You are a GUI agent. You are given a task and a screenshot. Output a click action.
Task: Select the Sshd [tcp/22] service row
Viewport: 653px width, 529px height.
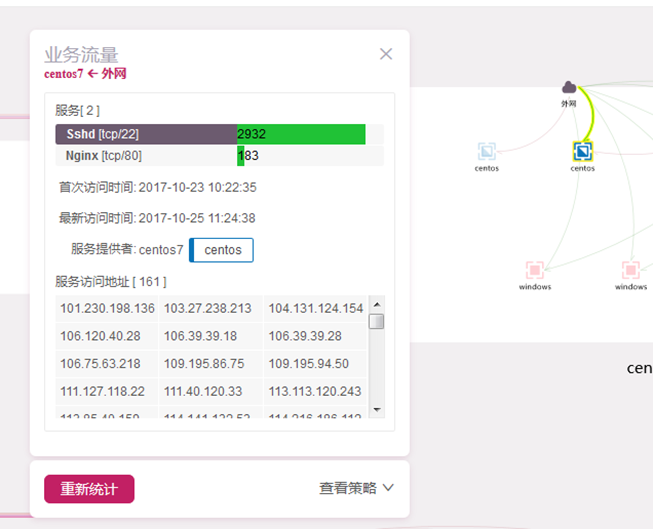219,134
